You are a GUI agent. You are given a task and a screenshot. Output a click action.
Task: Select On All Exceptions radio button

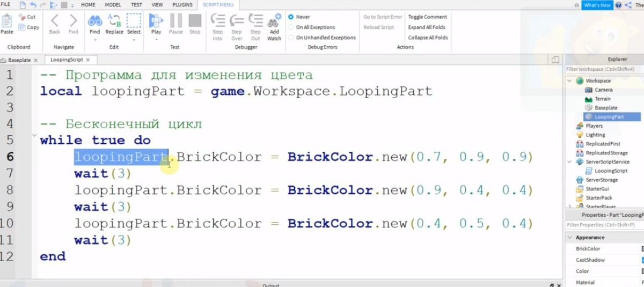[291, 27]
